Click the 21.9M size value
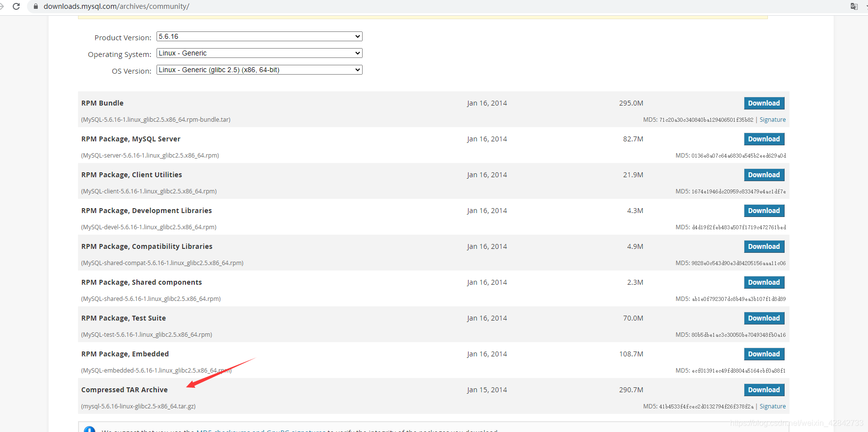Viewport: 868px width, 432px height. tap(633, 175)
